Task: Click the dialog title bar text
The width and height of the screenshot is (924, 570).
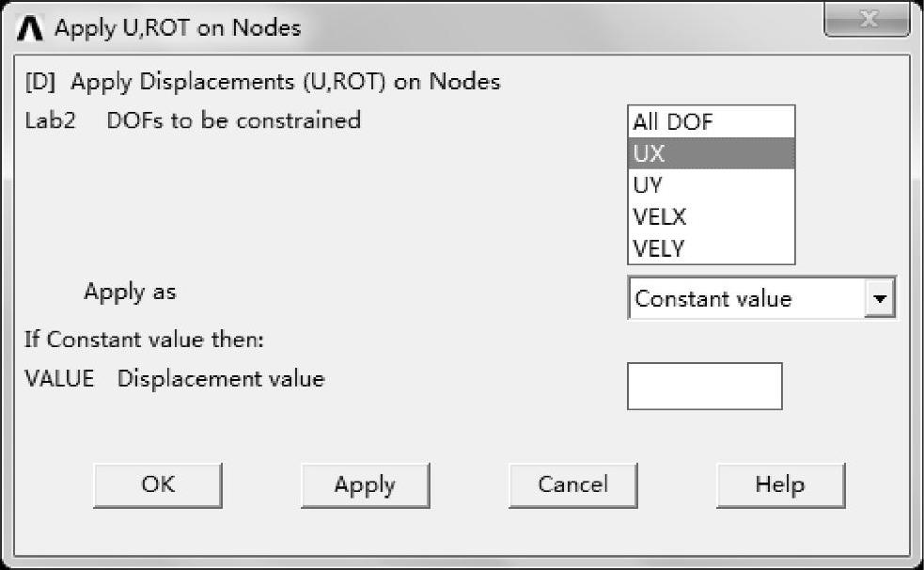Action: [x=178, y=28]
